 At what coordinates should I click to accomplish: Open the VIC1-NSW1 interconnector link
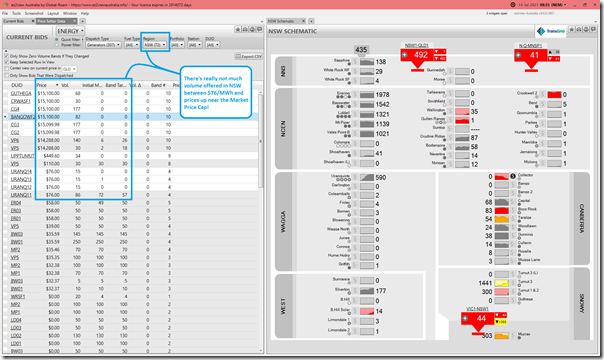[x=477, y=309]
